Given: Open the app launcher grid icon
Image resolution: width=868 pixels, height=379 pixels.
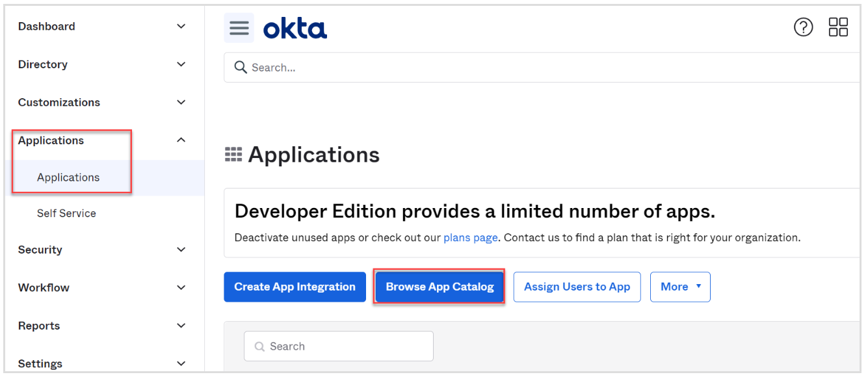Looking at the screenshot, I should (x=839, y=27).
